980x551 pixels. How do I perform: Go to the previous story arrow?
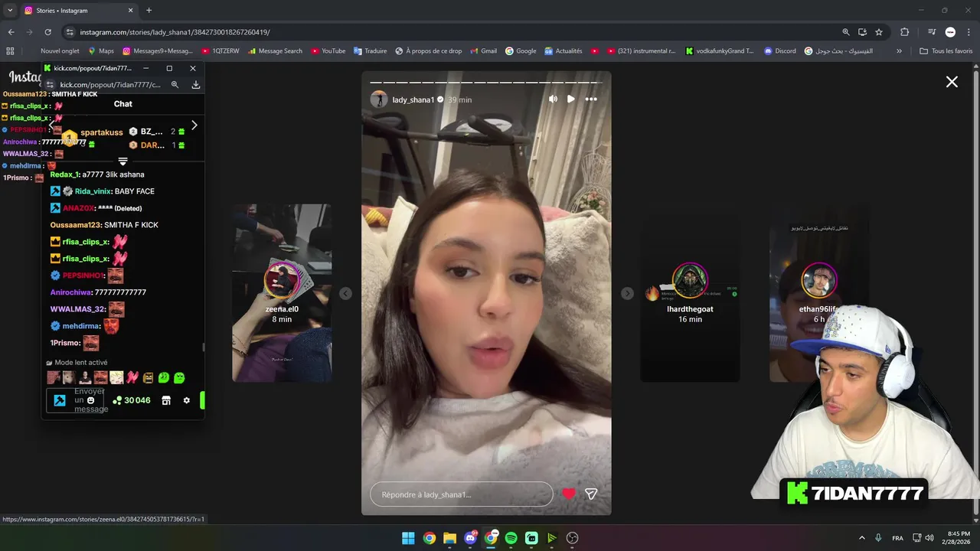[x=345, y=294]
